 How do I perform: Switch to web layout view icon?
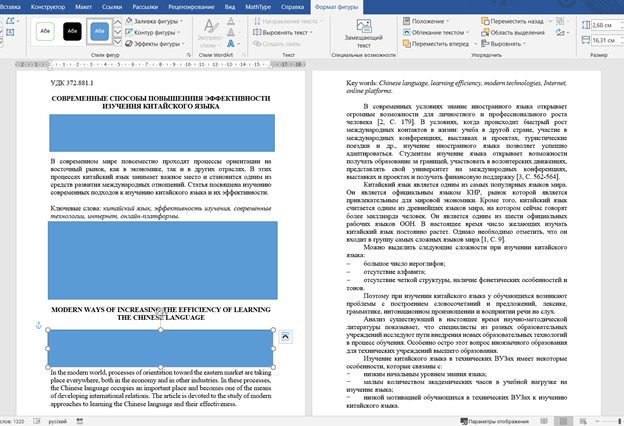[x=583, y=421]
